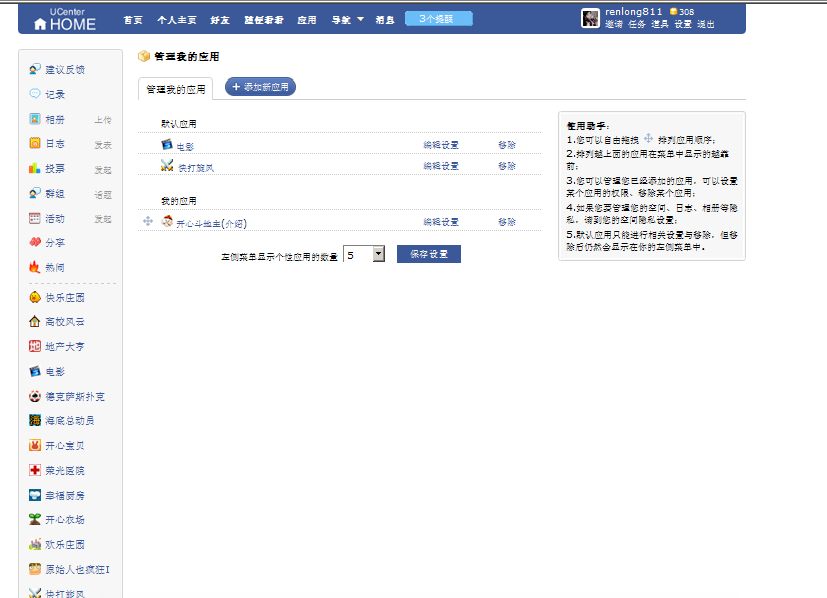Open 个人主页 in top navigation
This screenshot has width=827, height=598.
(x=177, y=20)
